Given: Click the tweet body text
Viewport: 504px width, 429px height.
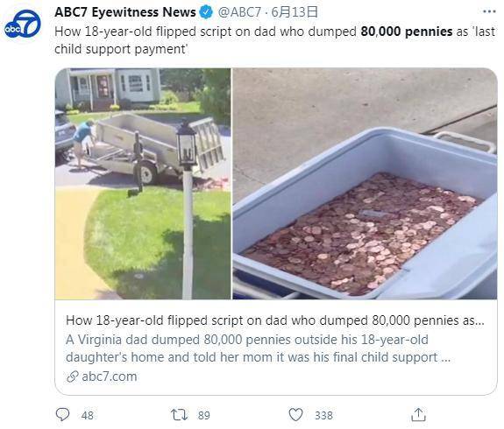Looking at the screenshot, I should pyautogui.click(x=275, y=40).
